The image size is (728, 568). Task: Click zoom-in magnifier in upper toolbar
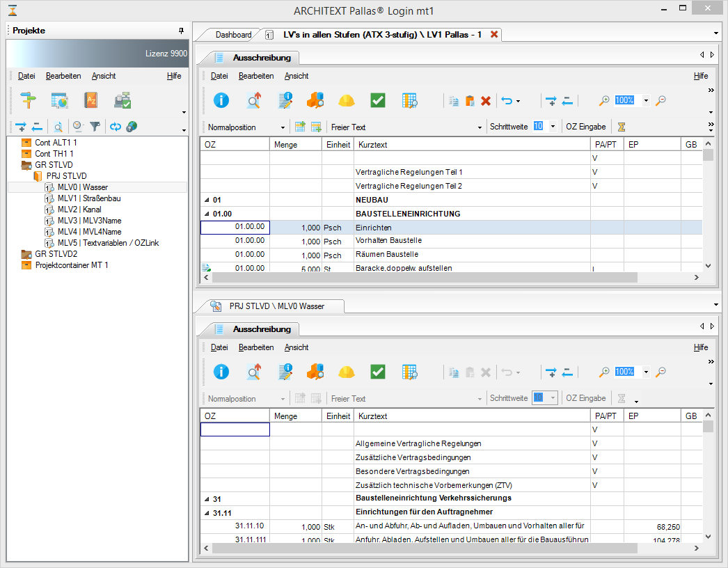click(604, 100)
